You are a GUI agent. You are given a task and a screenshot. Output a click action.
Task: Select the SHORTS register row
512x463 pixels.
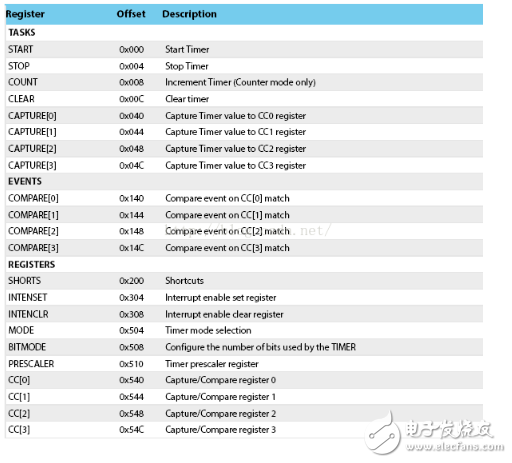click(244, 281)
